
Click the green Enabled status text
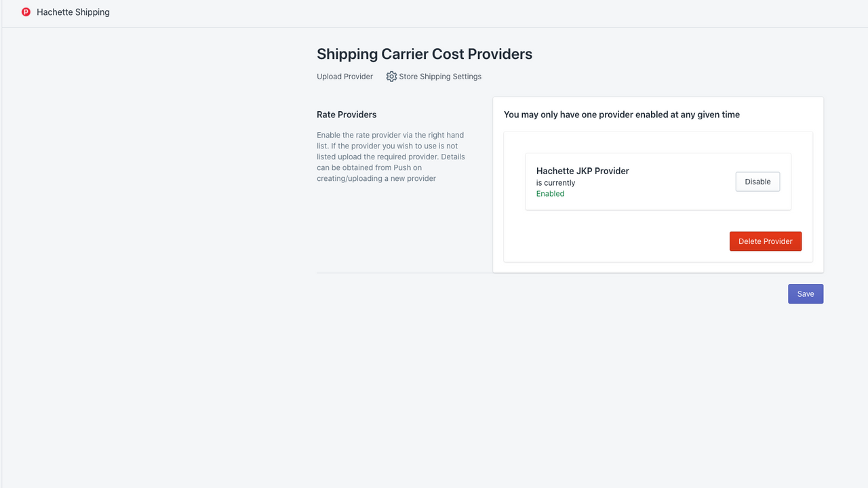tap(550, 194)
